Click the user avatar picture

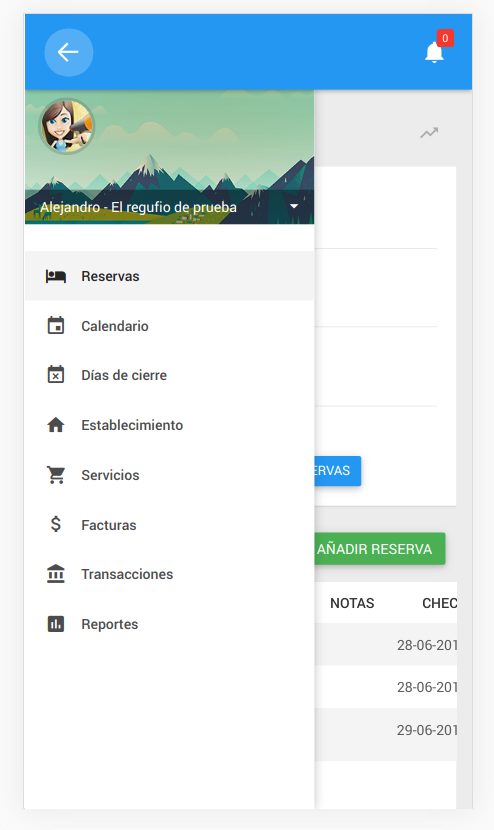67,126
